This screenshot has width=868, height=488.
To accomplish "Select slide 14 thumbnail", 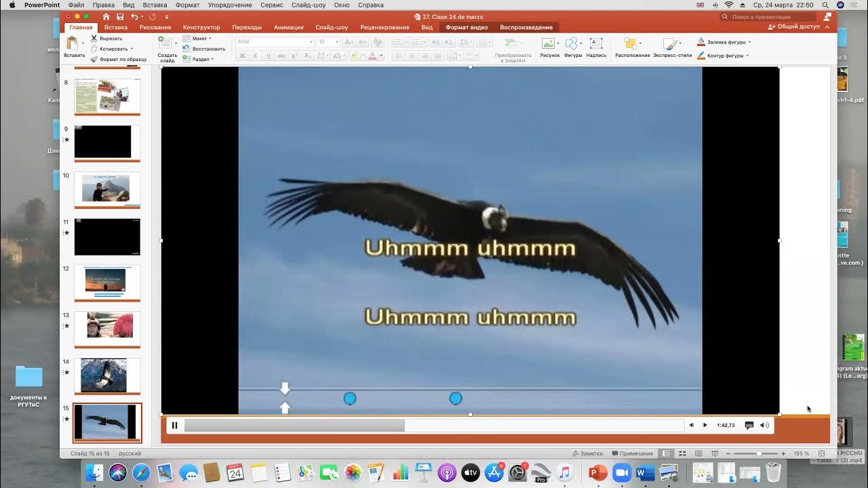I will click(x=107, y=376).
